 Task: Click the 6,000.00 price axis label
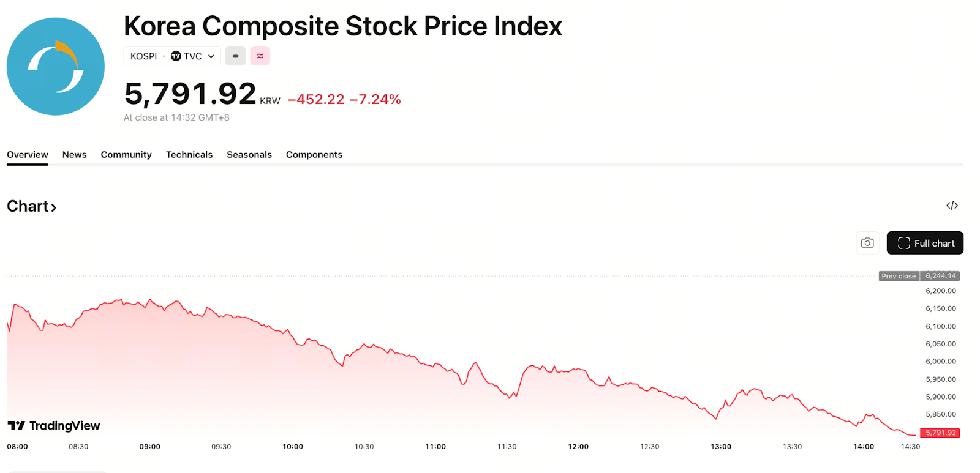pyautogui.click(x=940, y=362)
